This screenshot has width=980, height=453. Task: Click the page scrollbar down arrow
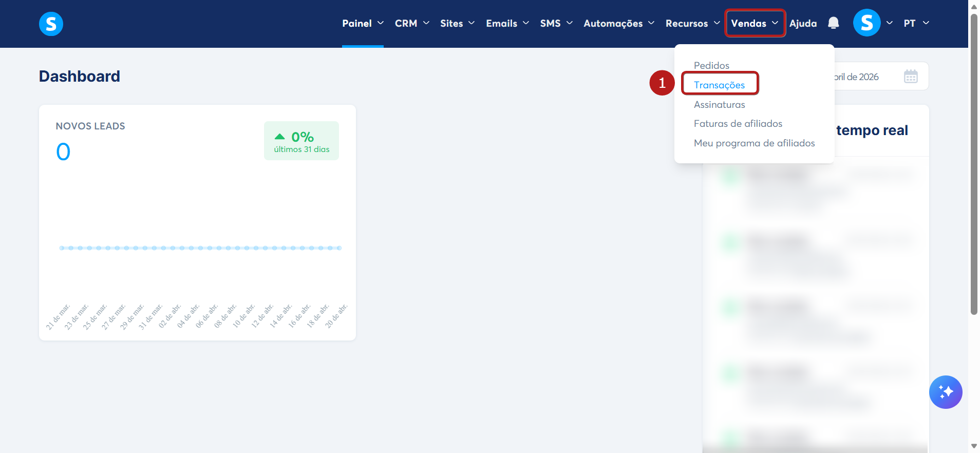[x=974, y=446]
